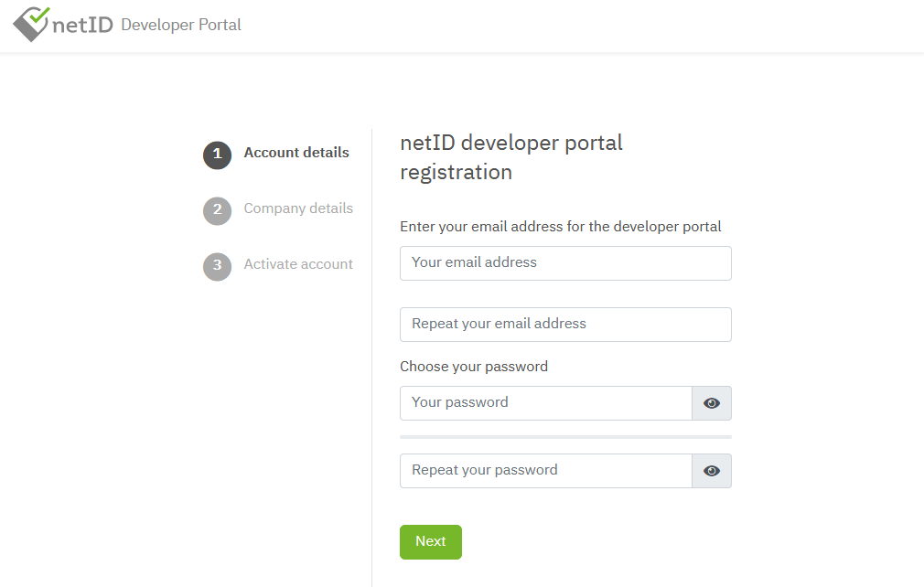
Task: Select the Activate account step
Action: pyautogui.click(x=298, y=264)
